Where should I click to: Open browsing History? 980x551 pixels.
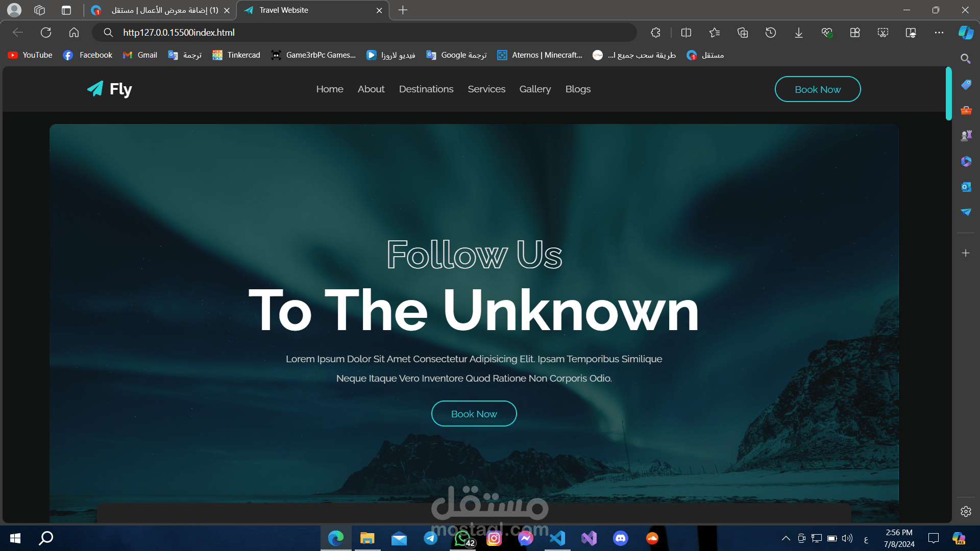[771, 33]
